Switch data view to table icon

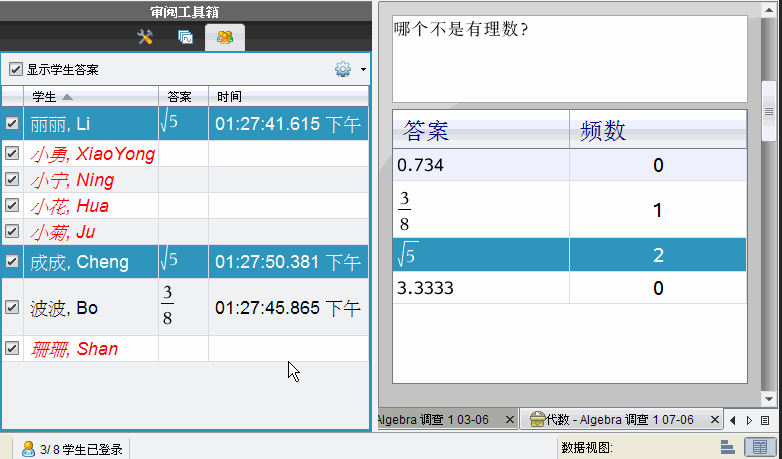[x=759, y=448]
